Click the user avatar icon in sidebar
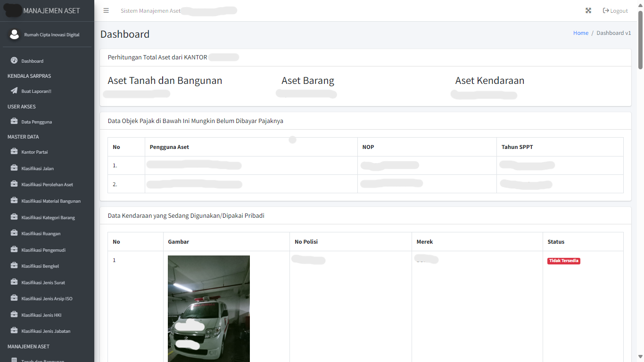Screen dimensions: 644x362 tap(14, 34)
